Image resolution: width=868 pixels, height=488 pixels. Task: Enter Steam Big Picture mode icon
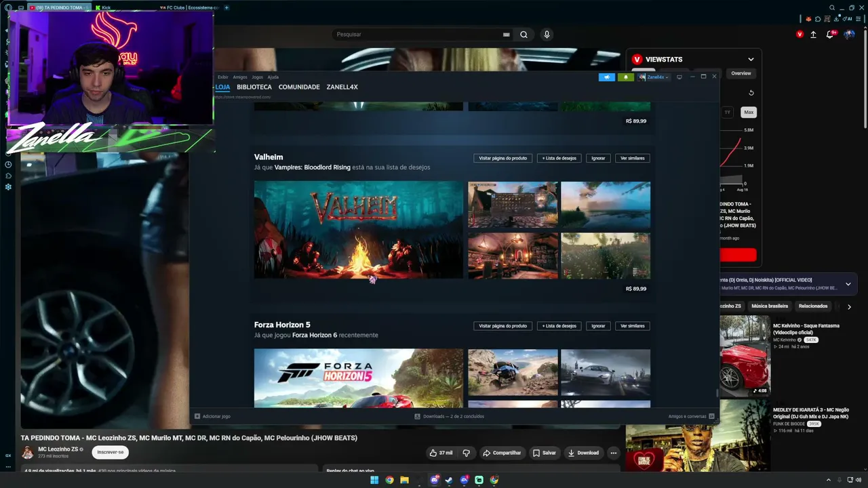(679, 77)
